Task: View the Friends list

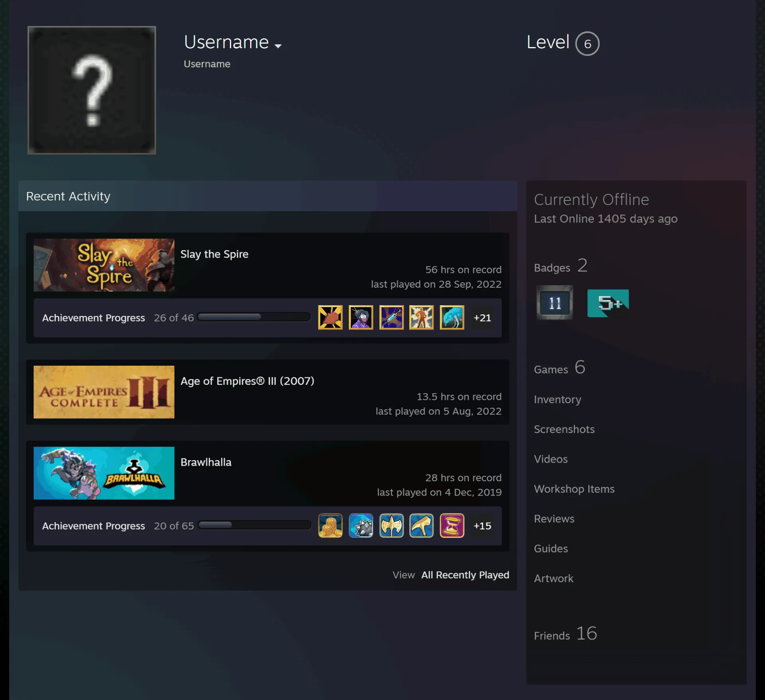Action: pyautogui.click(x=566, y=634)
